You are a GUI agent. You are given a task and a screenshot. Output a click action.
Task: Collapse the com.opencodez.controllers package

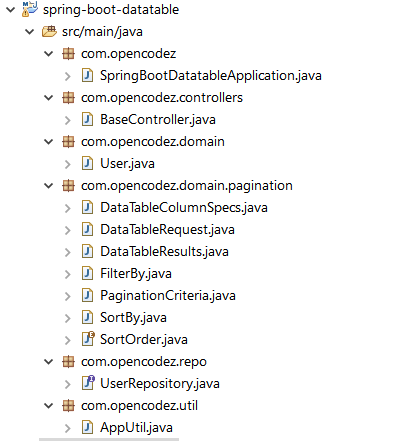coord(49,98)
